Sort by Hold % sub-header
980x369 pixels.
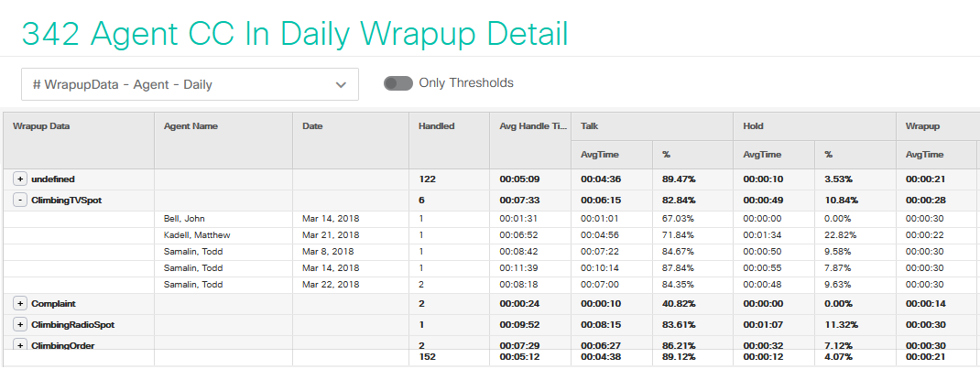[x=855, y=154]
